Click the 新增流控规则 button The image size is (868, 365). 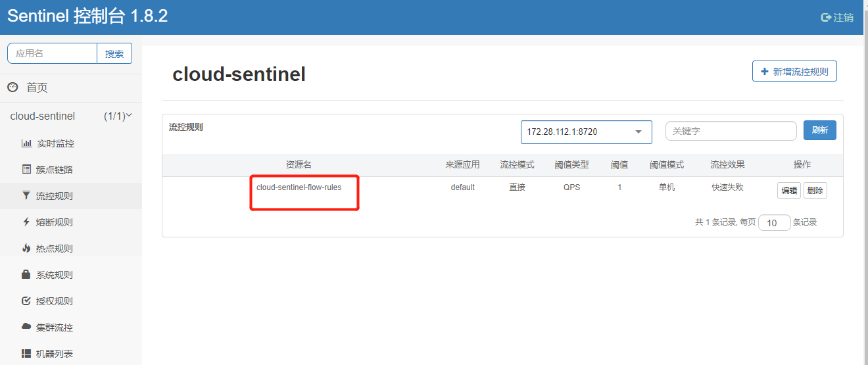794,72
